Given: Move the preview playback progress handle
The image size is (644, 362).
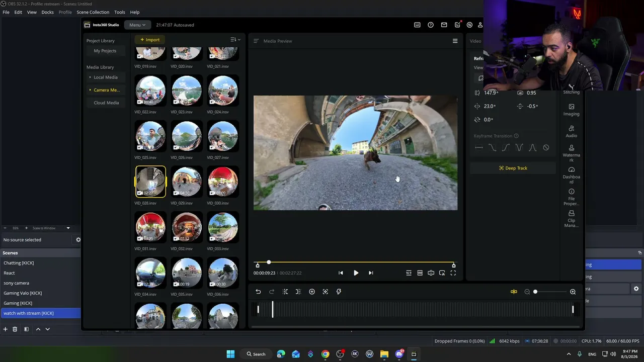Looking at the screenshot, I should pyautogui.click(x=269, y=262).
